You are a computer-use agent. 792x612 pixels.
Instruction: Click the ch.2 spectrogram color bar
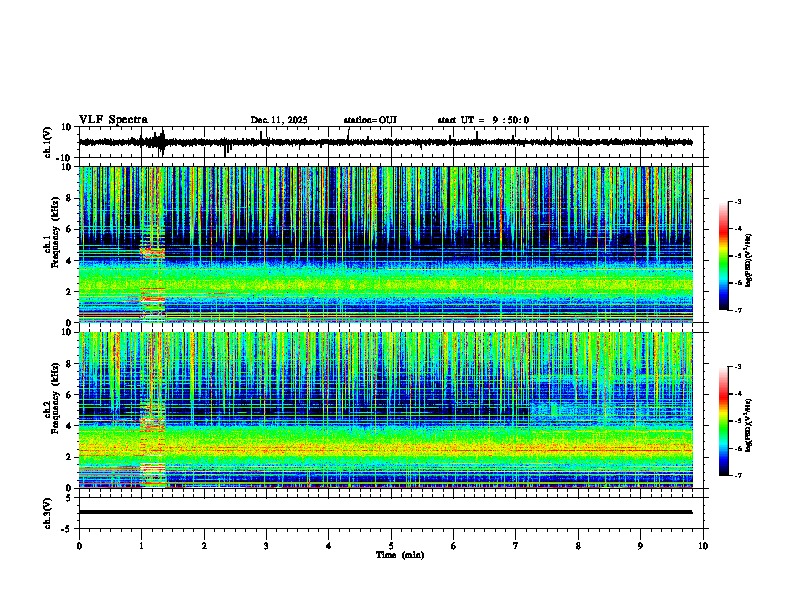coord(724,421)
